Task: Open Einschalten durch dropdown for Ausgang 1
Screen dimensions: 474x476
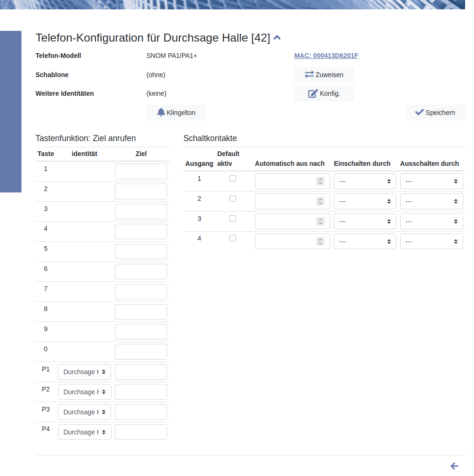Action: (x=365, y=181)
